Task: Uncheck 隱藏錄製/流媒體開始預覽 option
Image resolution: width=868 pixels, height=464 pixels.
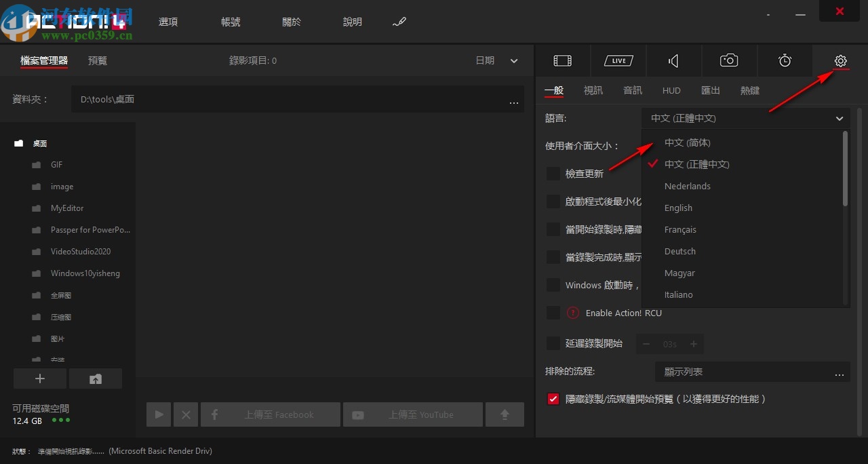Action: [x=553, y=399]
